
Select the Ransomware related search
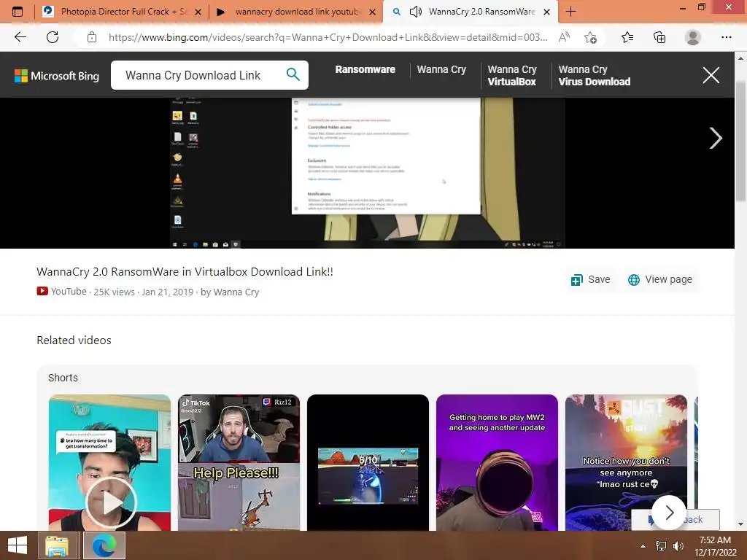click(x=365, y=69)
